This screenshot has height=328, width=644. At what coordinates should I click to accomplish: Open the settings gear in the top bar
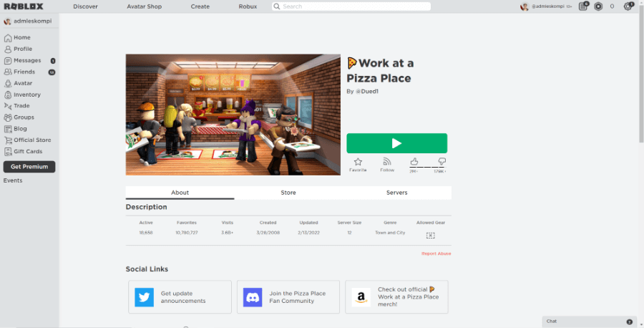628,6
